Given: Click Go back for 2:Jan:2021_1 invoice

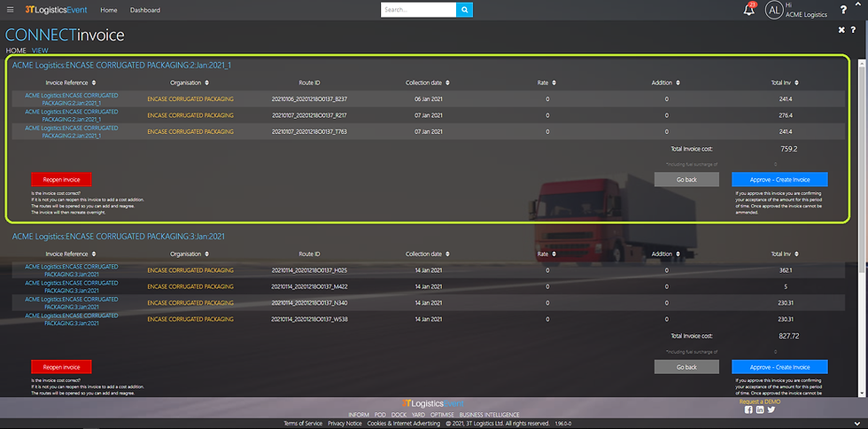Looking at the screenshot, I should click(x=686, y=180).
